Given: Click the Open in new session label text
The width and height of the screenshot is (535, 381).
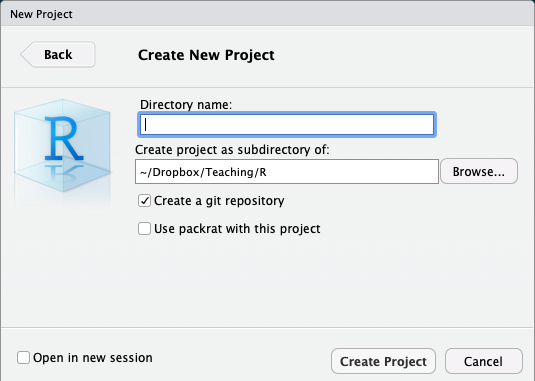Looking at the screenshot, I should point(93,358).
